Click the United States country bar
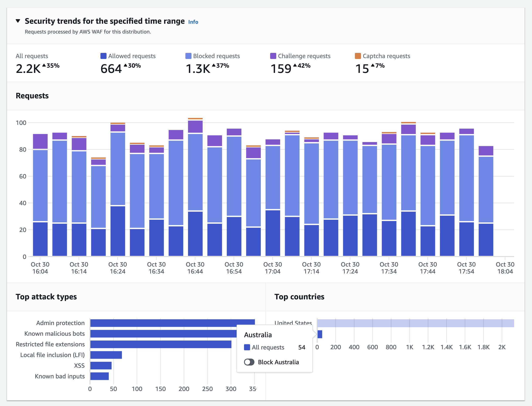Image resolution: width=532 pixels, height=406 pixels. coord(415,323)
